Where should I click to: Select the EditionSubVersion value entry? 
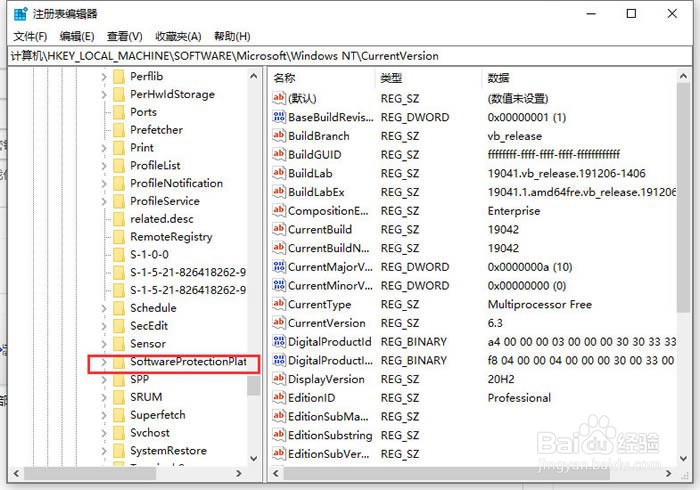tap(328, 454)
